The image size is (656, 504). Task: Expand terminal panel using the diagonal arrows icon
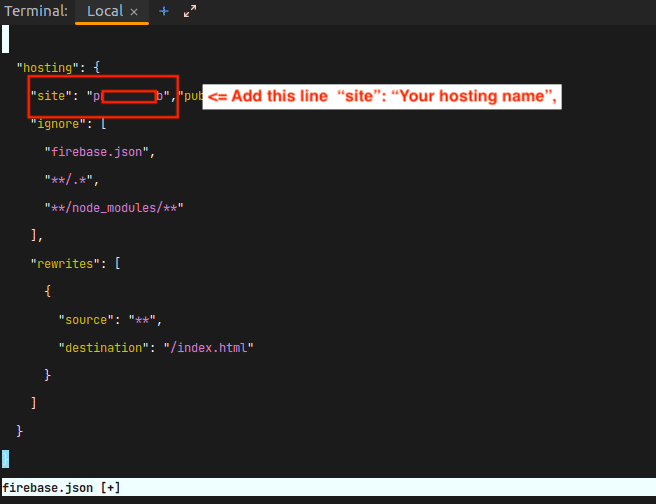190,12
